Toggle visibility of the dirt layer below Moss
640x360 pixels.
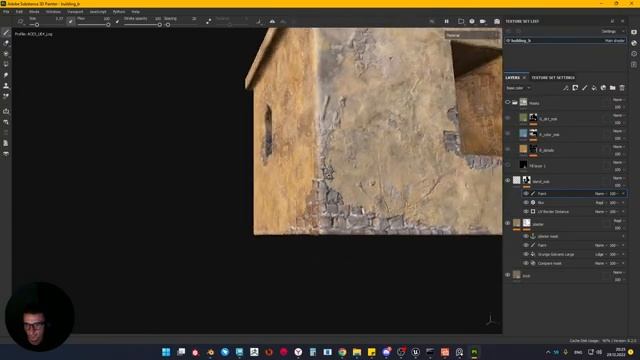click(x=508, y=118)
